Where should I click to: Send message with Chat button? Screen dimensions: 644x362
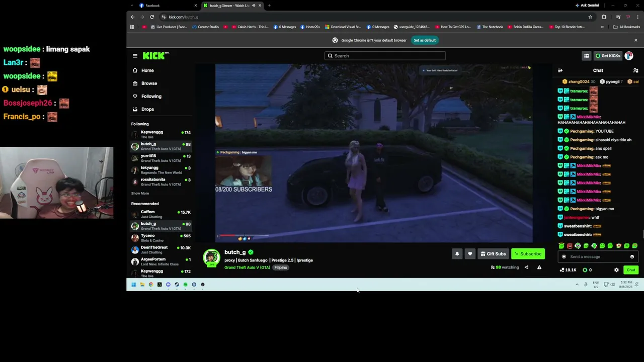tap(631, 270)
